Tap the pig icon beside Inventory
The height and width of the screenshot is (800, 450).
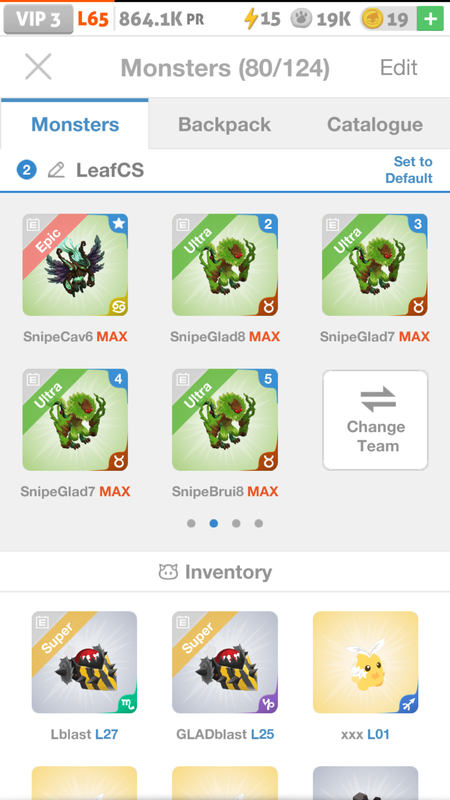coord(168,572)
